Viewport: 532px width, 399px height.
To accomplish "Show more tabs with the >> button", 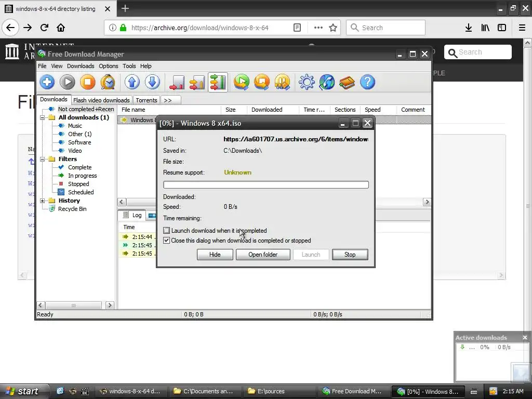I will (x=170, y=100).
